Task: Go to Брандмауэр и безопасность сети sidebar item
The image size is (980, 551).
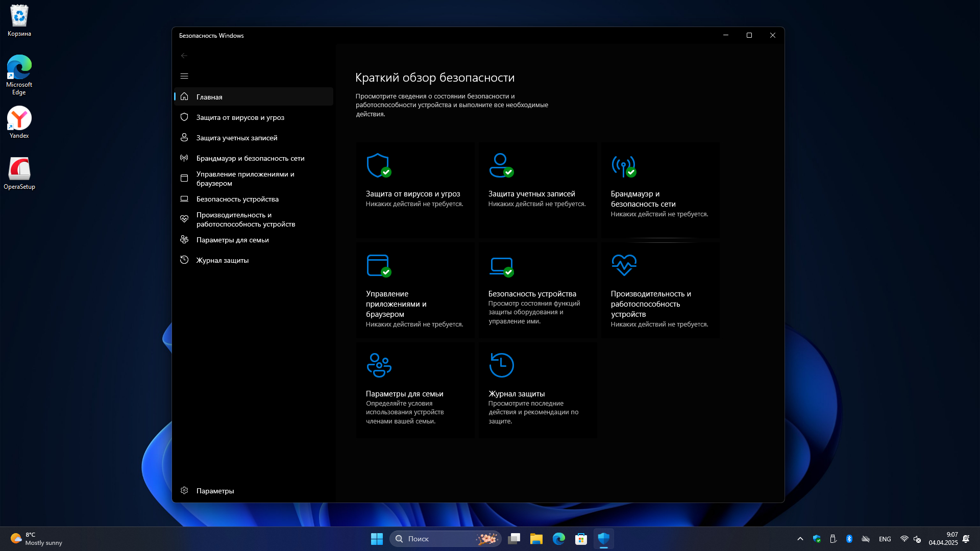Action: pyautogui.click(x=250, y=158)
